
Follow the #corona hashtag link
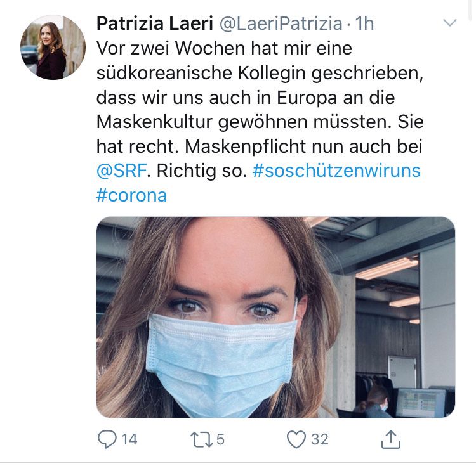click(132, 195)
